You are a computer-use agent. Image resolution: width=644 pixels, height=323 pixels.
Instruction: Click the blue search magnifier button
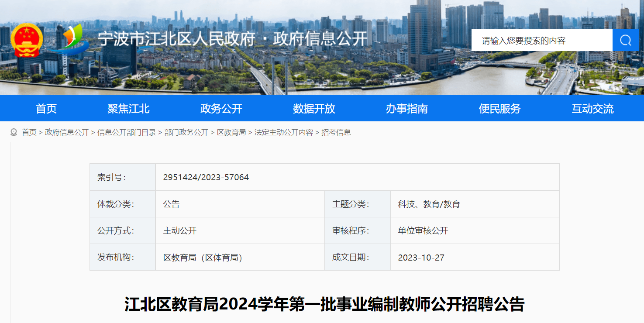(626, 41)
